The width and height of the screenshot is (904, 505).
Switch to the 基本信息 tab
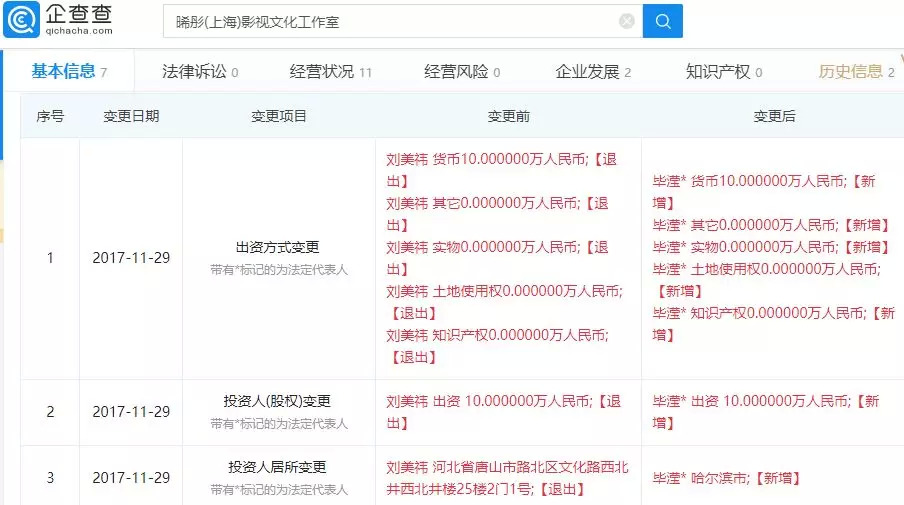pyautogui.click(x=63, y=71)
